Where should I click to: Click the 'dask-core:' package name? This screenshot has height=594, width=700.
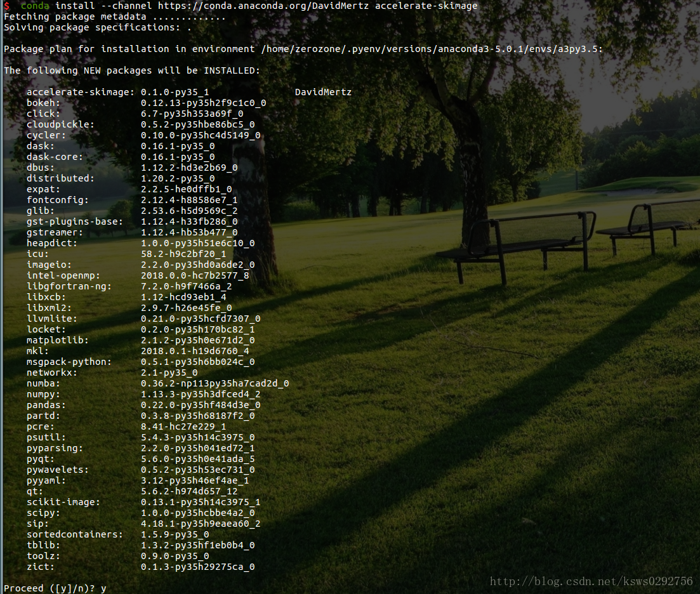click(x=55, y=157)
